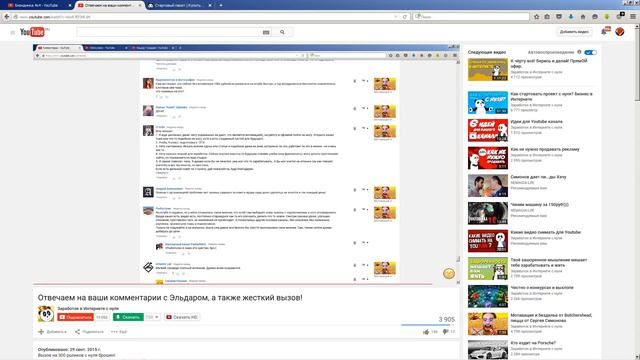Open the panda channel avatar
Viewport: 640px width, 360px height.
point(46,313)
